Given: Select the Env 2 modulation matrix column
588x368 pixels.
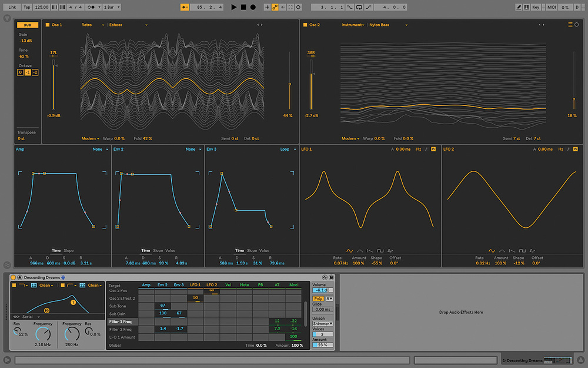Looking at the screenshot, I should [162, 285].
